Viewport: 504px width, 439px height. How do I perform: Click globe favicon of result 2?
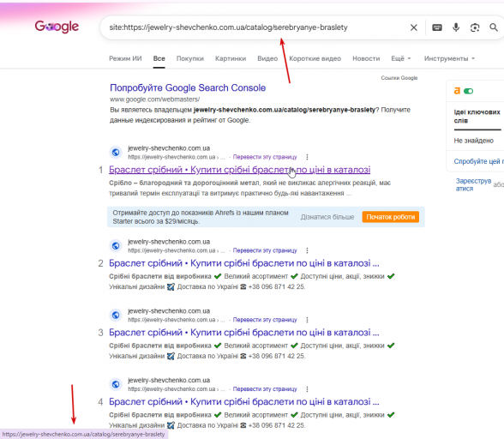pos(116,246)
